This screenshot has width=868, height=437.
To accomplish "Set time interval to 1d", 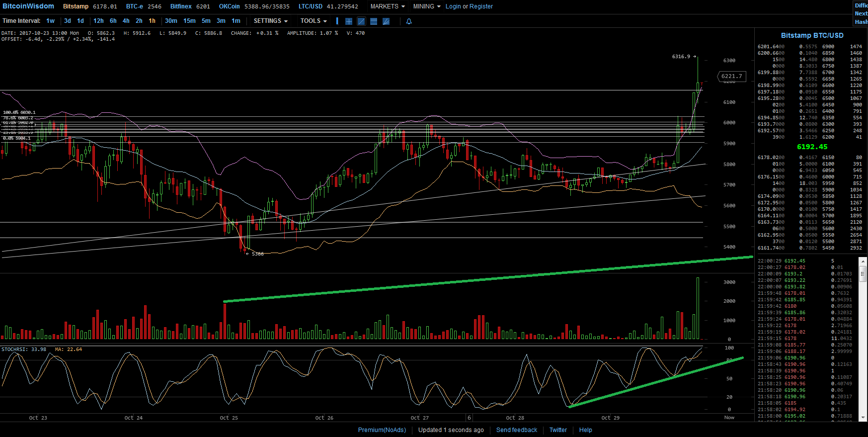I will 80,21.
